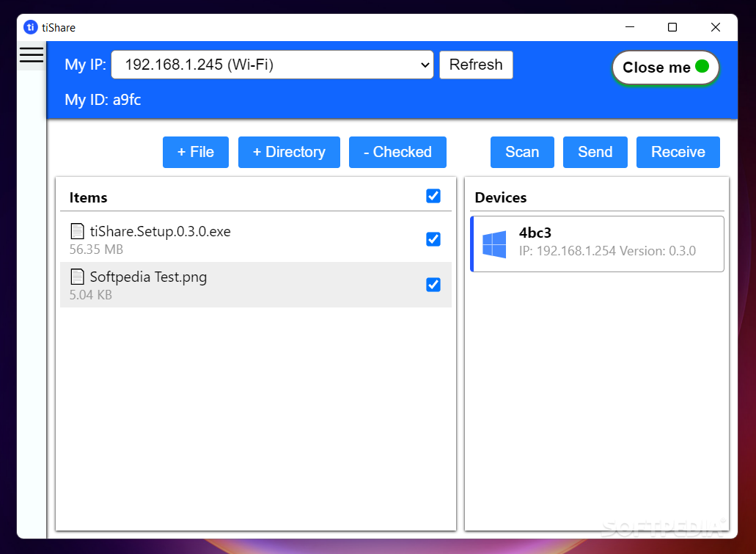
Task: Click the tiShare app logo icon
Action: coord(31,27)
